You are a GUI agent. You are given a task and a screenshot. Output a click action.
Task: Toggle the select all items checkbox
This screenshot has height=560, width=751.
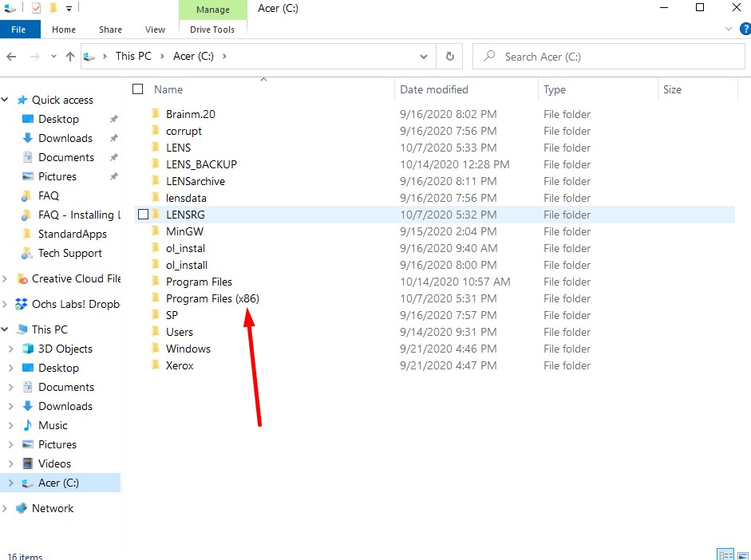137,89
